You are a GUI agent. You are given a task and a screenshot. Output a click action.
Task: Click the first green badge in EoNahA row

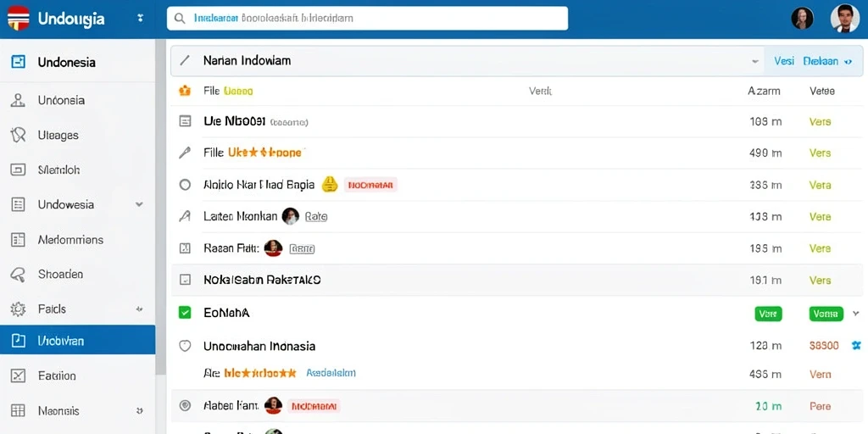[x=768, y=314]
